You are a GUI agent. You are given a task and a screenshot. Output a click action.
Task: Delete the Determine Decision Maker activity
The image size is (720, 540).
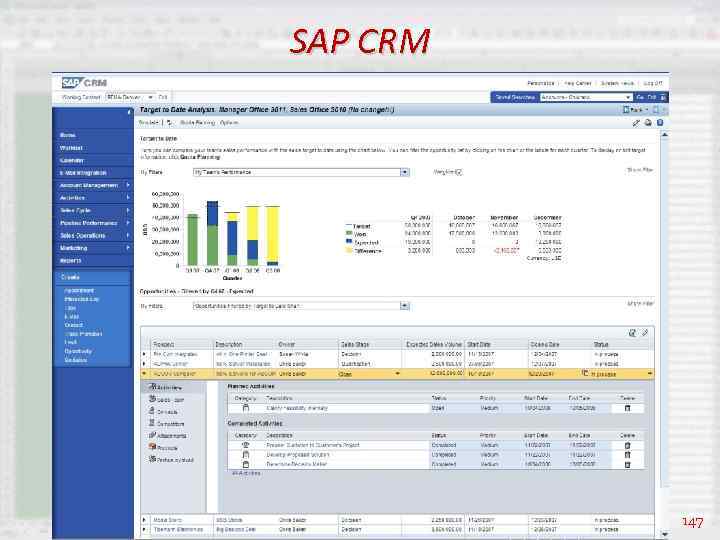[x=627, y=465]
